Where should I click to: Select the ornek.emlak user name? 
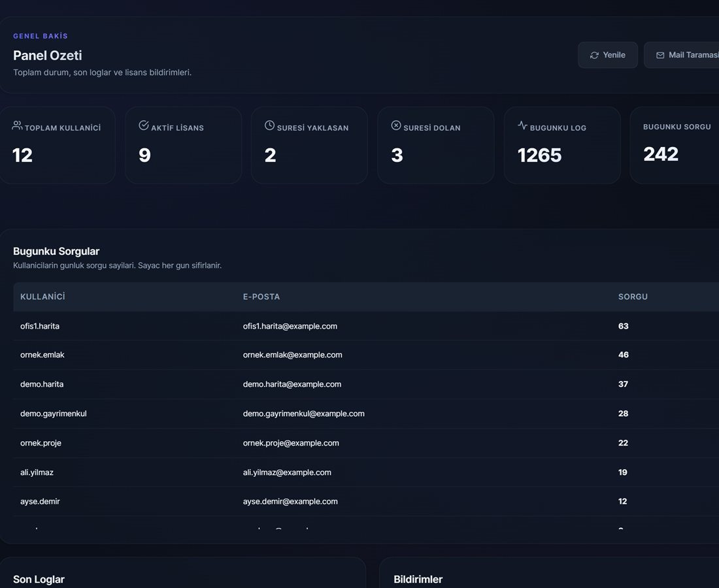42,355
